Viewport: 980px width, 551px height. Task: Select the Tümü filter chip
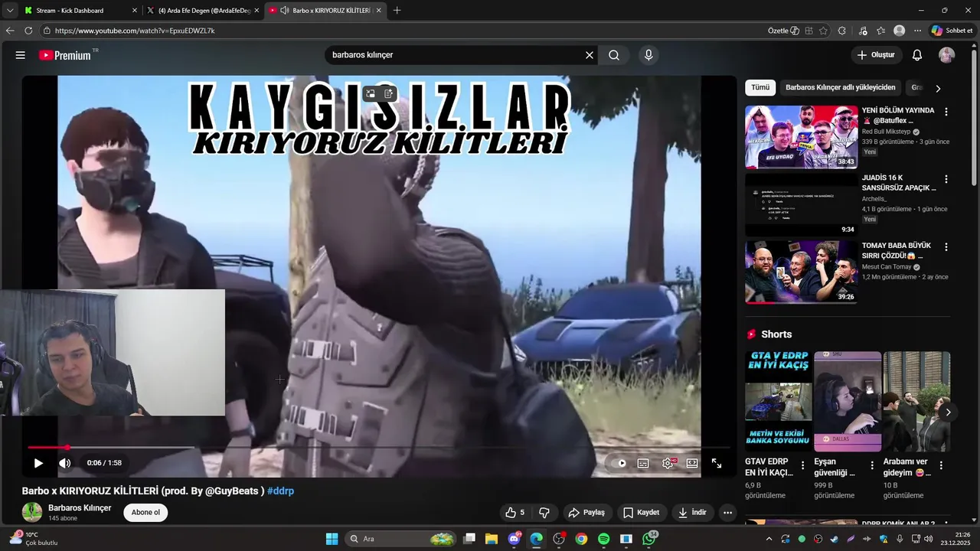coord(760,87)
